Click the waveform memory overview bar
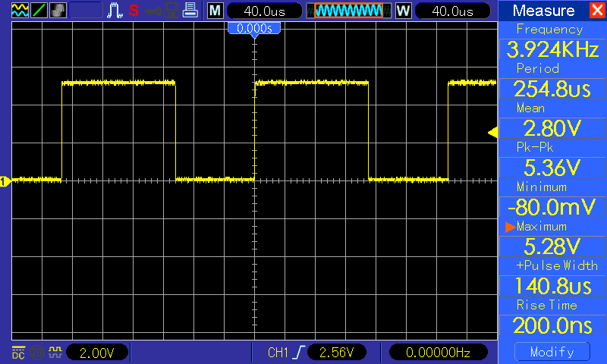 (x=348, y=11)
